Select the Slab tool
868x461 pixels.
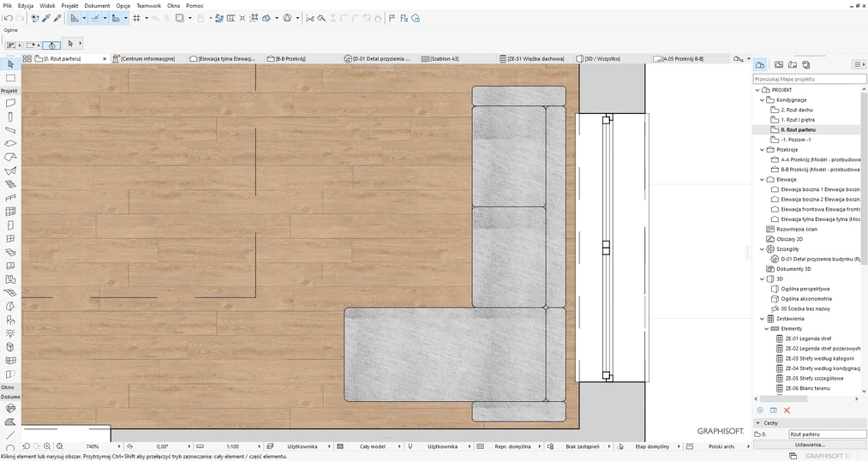10,144
